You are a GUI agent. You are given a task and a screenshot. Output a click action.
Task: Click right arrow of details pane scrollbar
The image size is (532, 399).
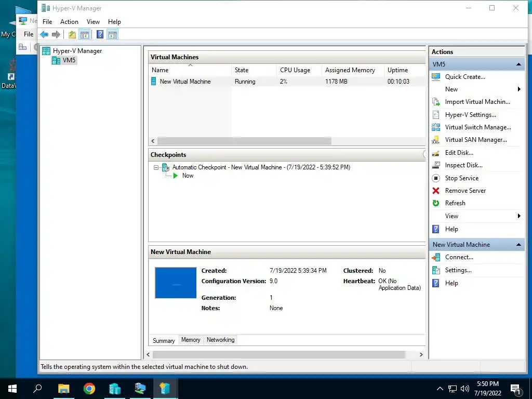click(421, 354)
